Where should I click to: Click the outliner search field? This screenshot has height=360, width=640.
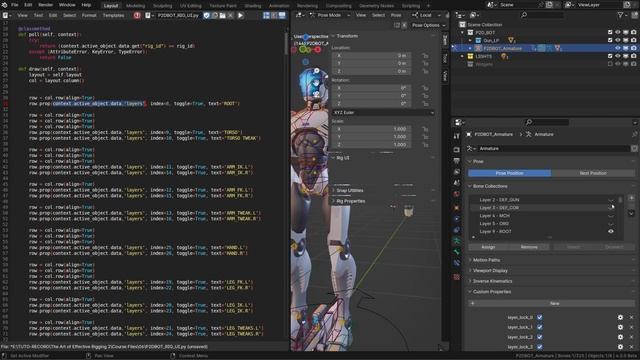(543, 15)
